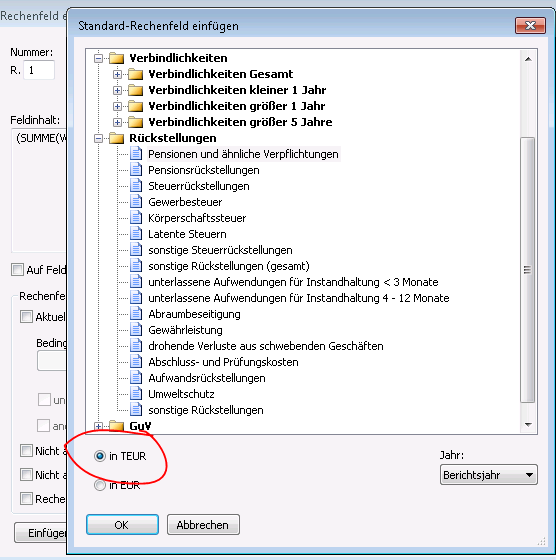Toggle the 'Auf Feld' checkbox
The height and width of the screenshot is (560, 556).
click(17, 270)
